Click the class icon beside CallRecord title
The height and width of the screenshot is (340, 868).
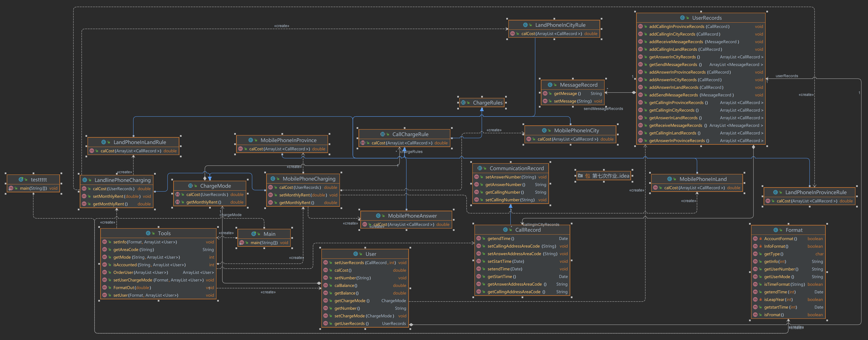tap(505, 230)
